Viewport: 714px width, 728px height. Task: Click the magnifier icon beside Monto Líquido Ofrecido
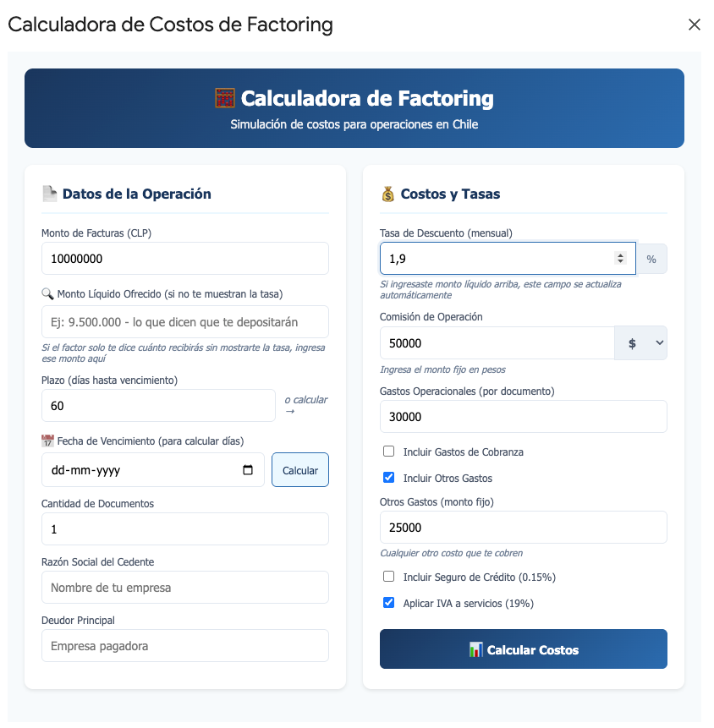pos(47,292)
